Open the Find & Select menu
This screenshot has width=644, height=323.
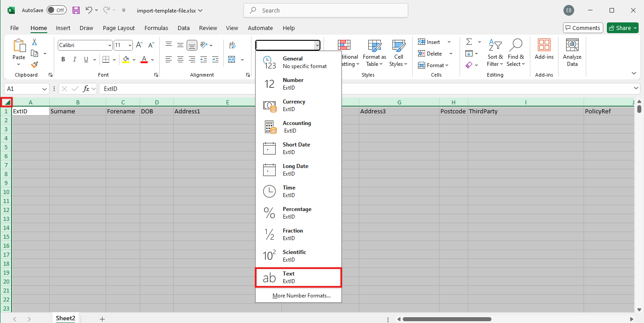[x=516, y=53]
